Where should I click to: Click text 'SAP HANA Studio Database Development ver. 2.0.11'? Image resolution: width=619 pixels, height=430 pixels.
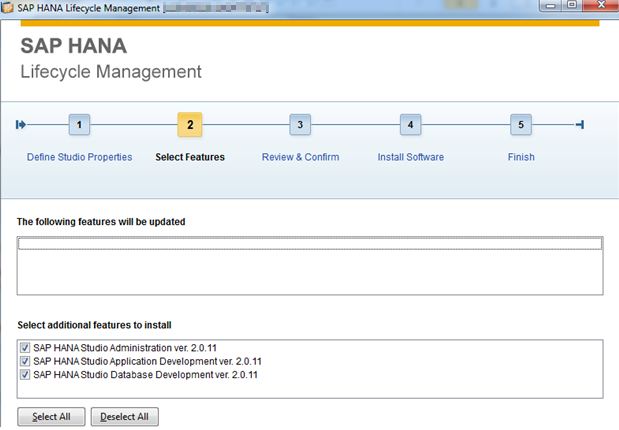click(146, 375)
